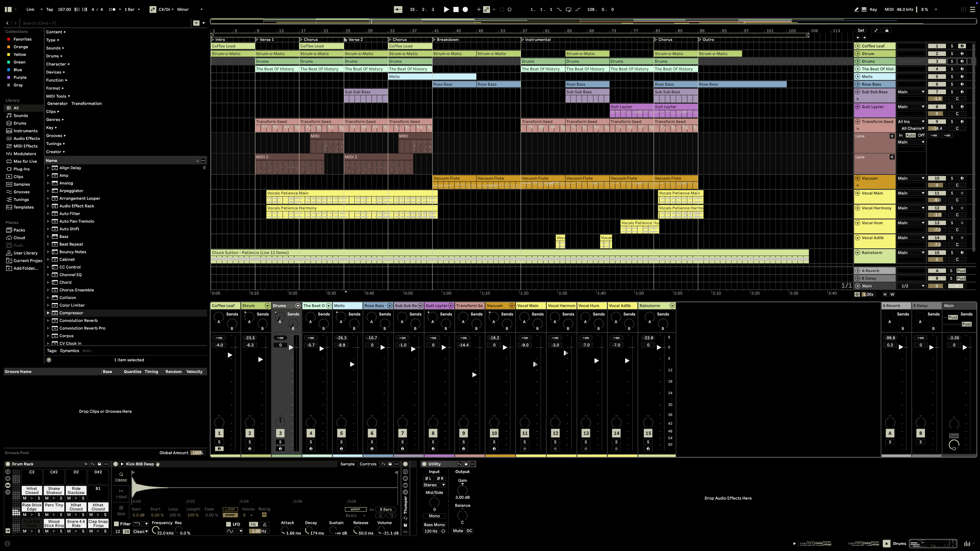Expand the Compressor browser item

pyautogui.click(x=48, y=313)
